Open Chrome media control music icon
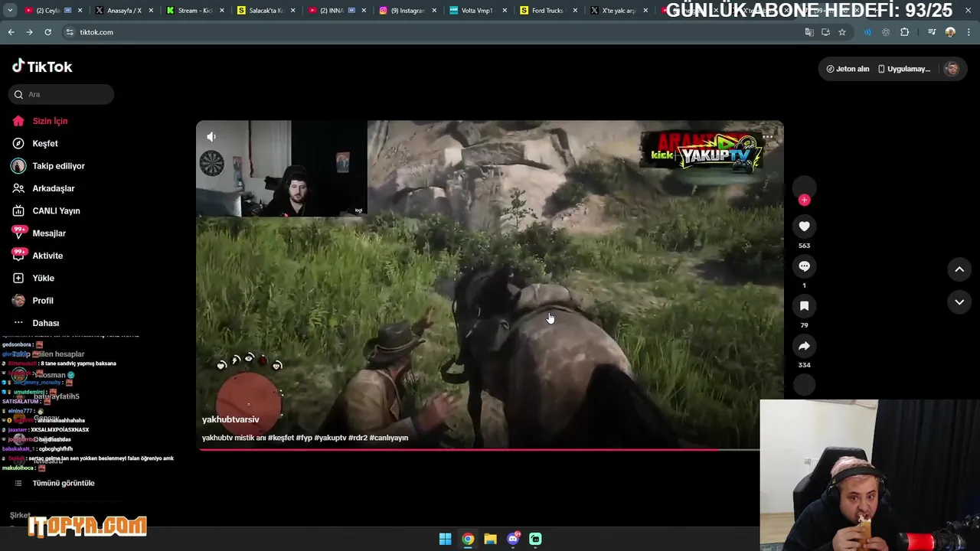The height and width of the screenshot is (551, 980). tap(932, 32)
